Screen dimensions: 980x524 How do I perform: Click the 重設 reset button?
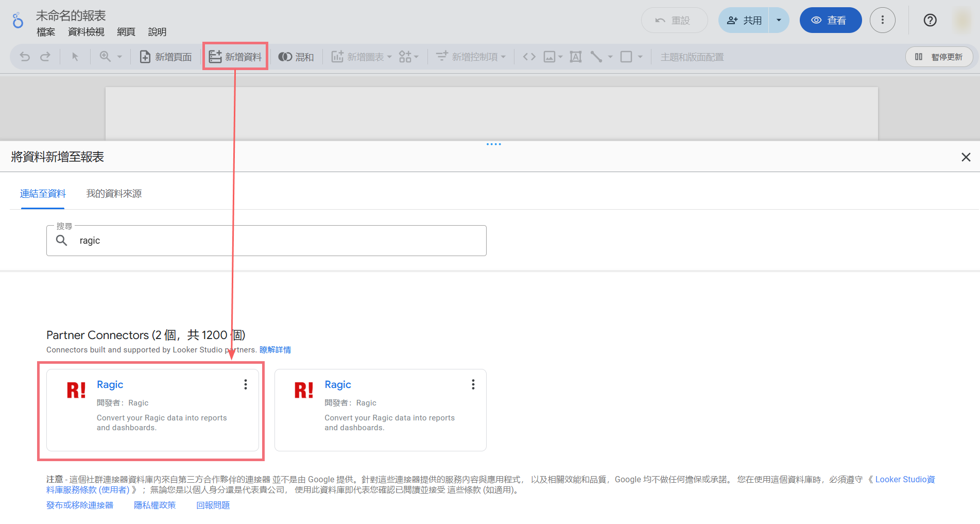click(674, 20)
